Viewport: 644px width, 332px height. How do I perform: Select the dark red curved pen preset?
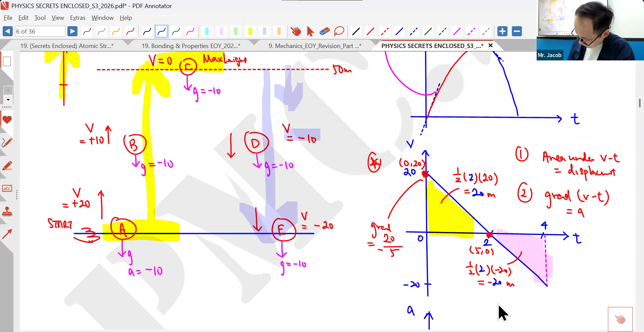(x=87, y=32)
